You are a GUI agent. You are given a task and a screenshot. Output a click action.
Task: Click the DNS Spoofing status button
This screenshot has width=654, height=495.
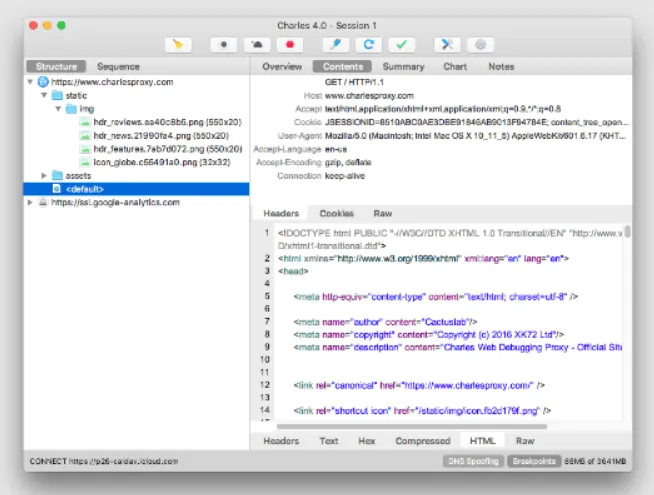tap(473, 461)
